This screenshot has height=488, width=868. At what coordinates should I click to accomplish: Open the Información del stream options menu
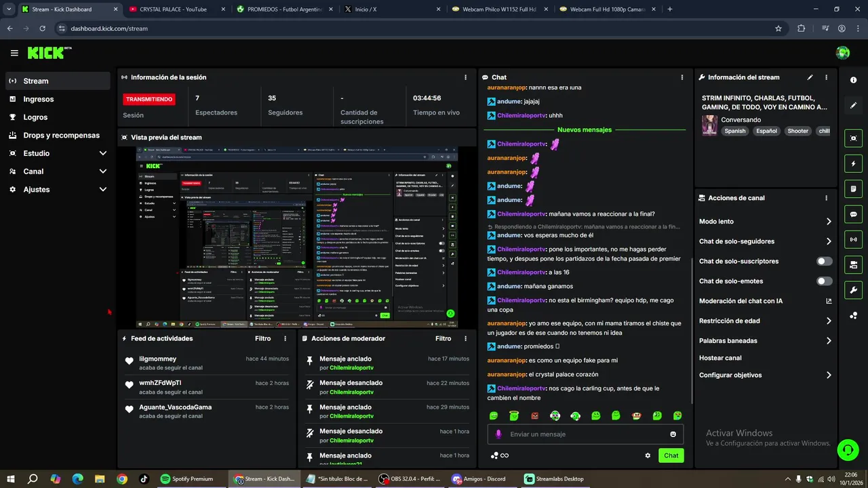(x=826, y=77)
